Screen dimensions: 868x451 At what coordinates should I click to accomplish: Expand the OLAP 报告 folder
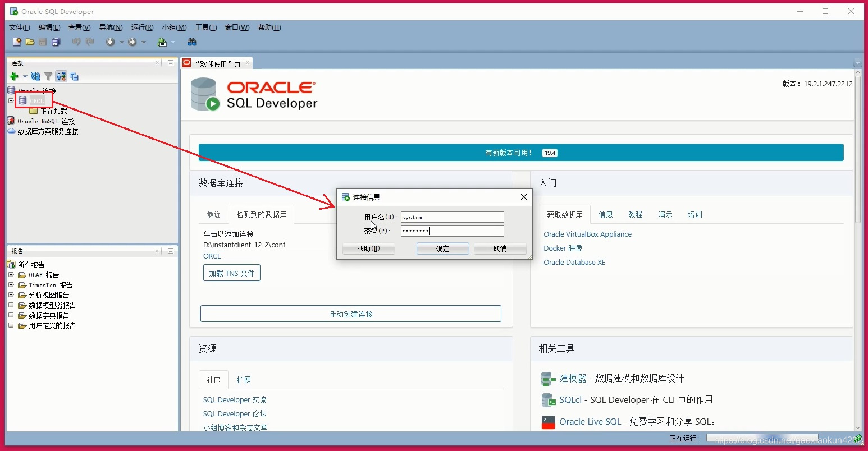click(11, 275)
